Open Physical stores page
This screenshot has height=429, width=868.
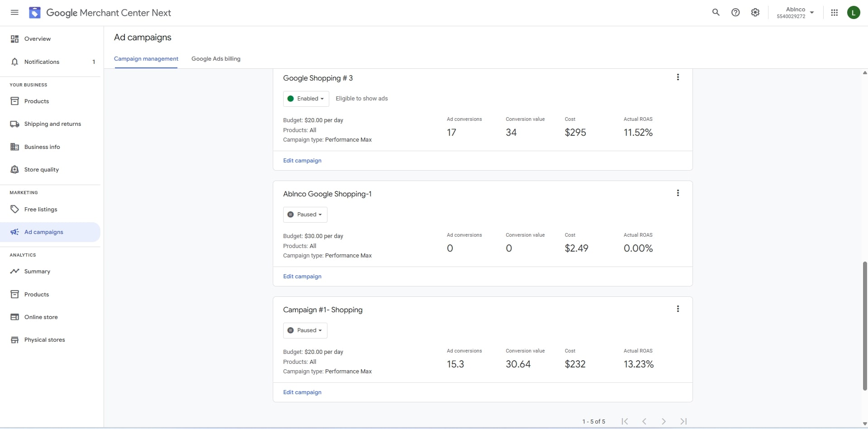[50, 340]
